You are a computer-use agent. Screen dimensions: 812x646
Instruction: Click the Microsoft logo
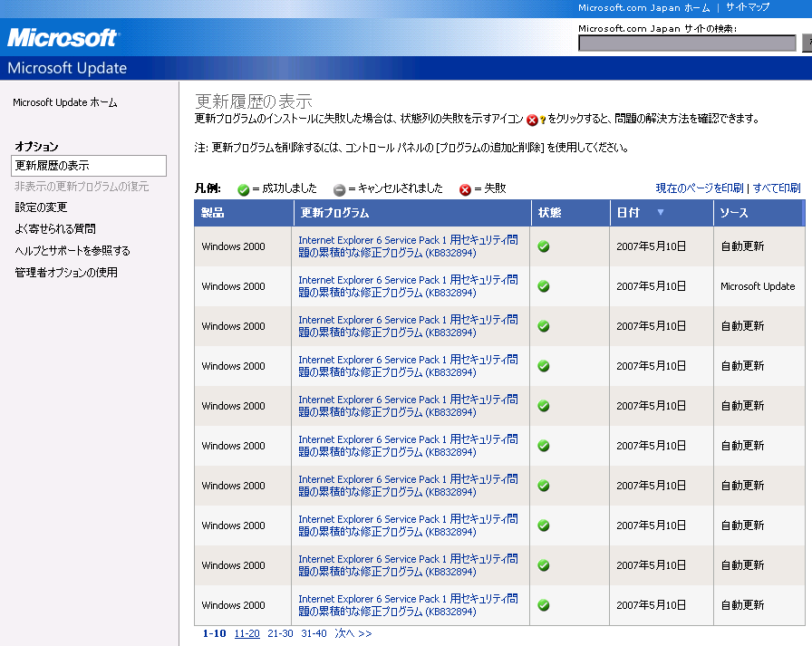click(x=63, y=38)
